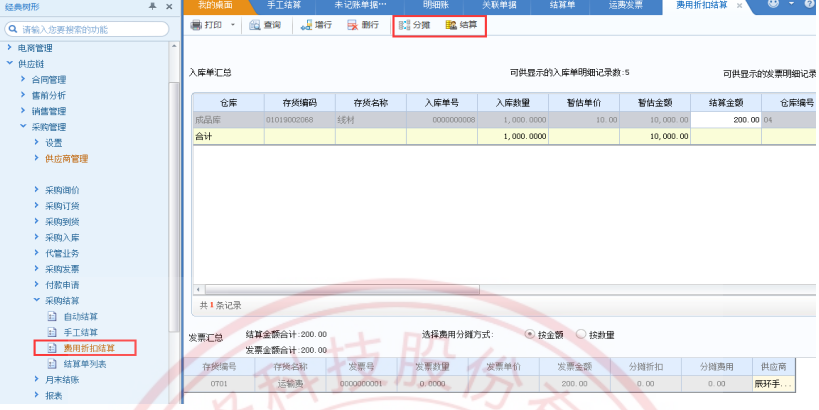Image resolution: width=819 pixels, height=410 pixels.
Task: Click the 存货编码 column header
Action: (x=300, y=103)
